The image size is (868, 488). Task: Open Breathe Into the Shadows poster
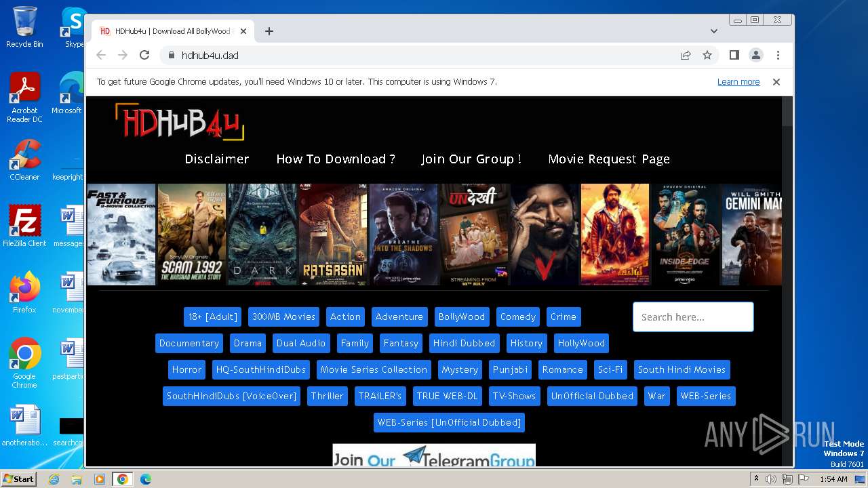coord(403,235)
